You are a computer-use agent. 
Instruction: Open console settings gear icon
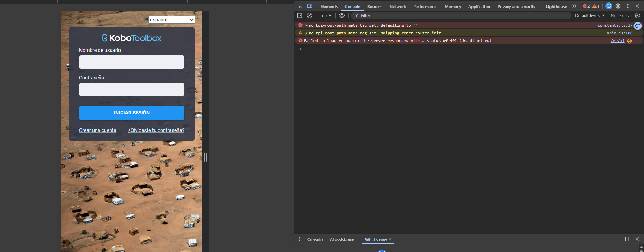(637, 15)
